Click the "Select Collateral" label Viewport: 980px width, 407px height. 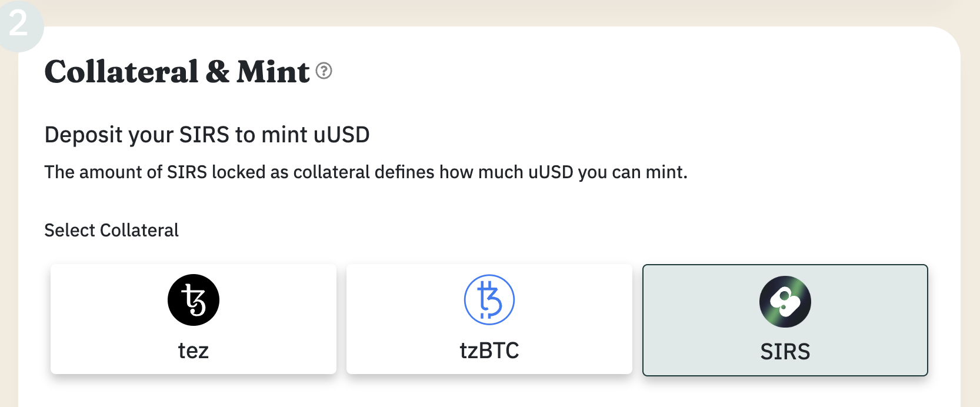(111, 230)
